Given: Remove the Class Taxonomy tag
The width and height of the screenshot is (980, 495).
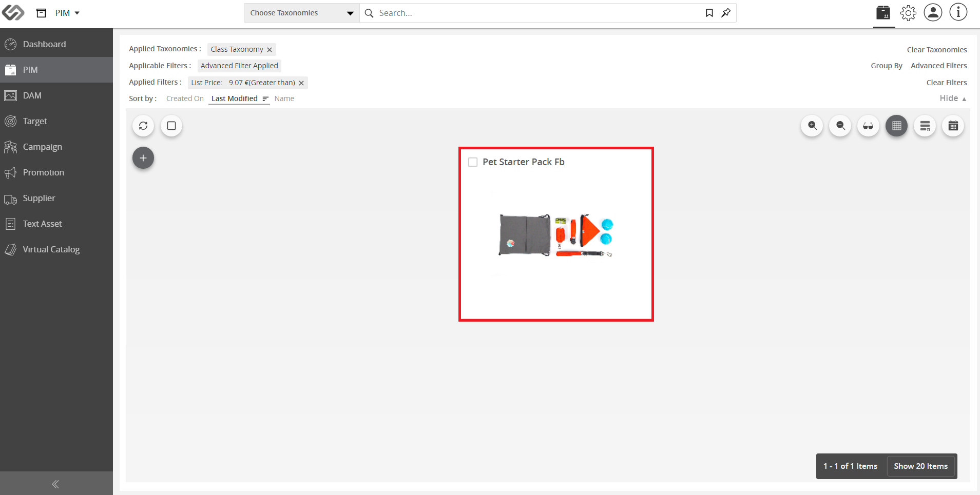Looking at the screenshot, I should pos(270,50).
